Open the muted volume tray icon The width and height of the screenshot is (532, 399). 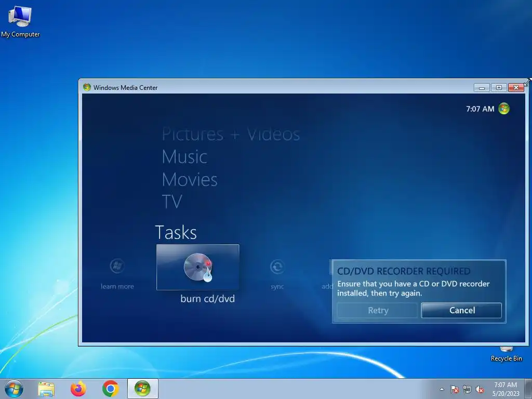pos(480,389)
